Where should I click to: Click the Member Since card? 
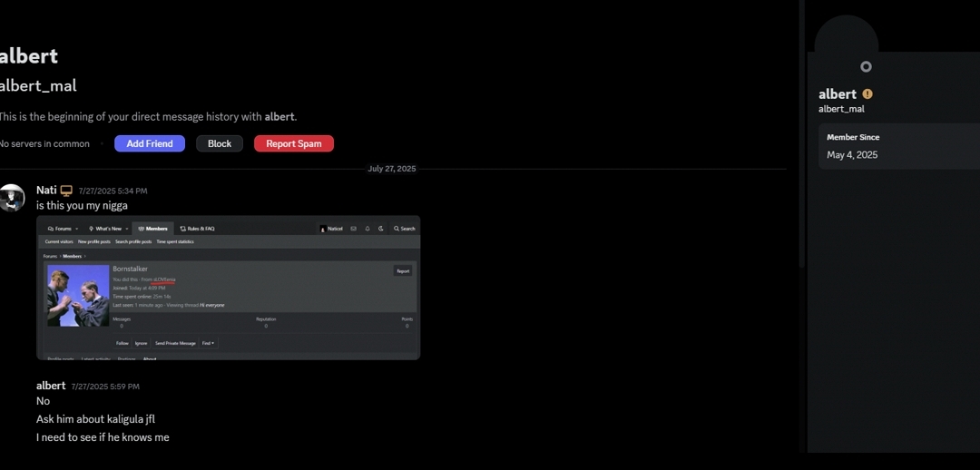898,146
